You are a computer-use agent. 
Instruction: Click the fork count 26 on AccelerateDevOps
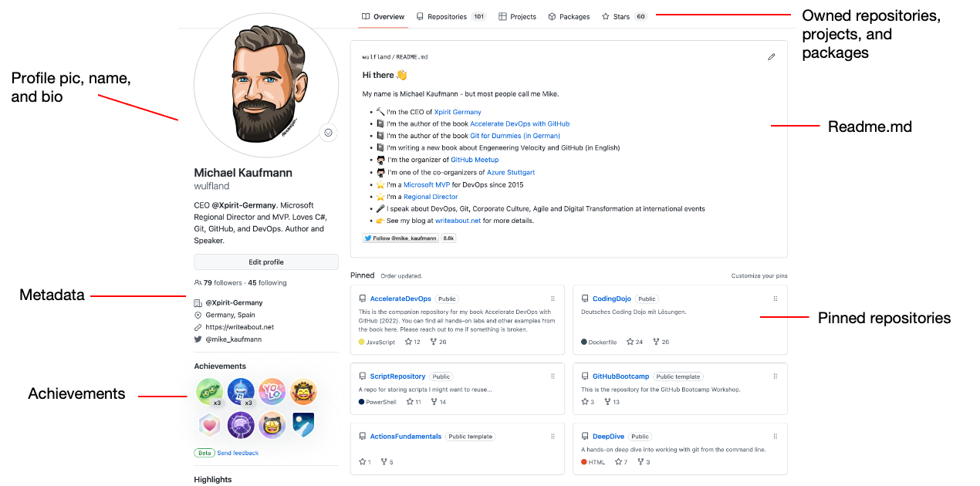point(438,342)
